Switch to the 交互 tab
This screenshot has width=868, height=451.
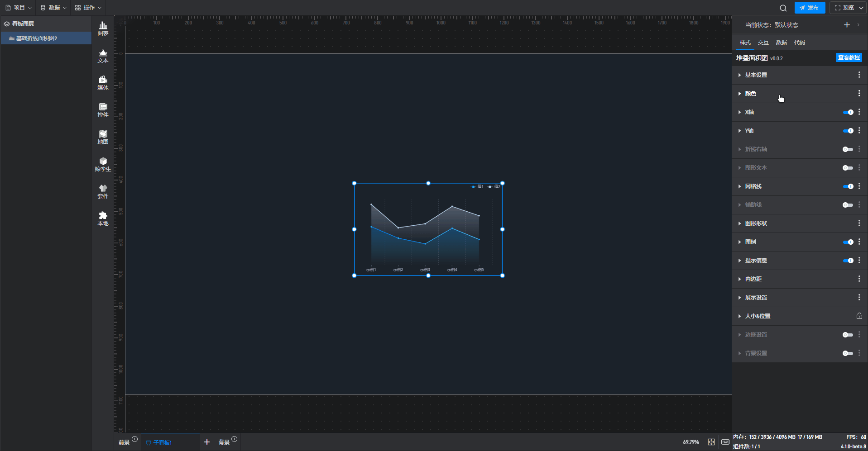point(763,43)
